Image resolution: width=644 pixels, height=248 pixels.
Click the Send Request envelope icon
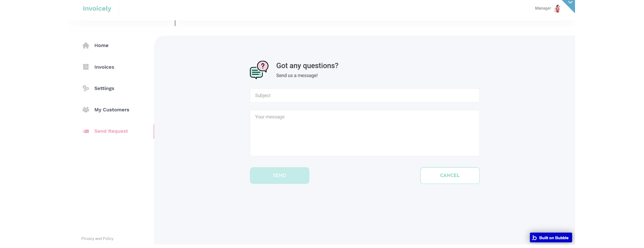(x=86, y=131)
